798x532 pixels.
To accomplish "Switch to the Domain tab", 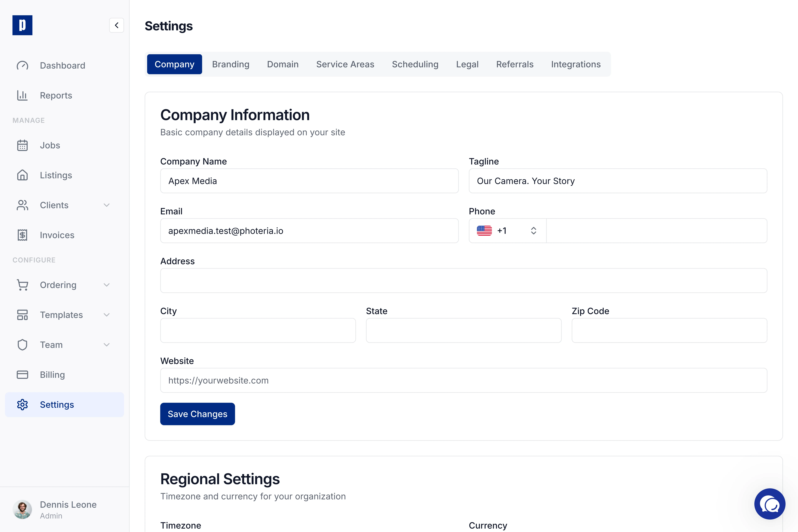I will click(283, 64).
